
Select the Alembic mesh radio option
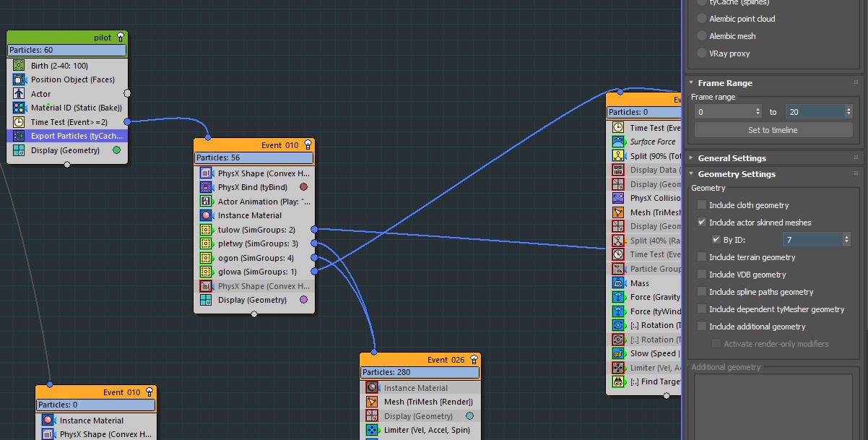[x=702, y=36]
